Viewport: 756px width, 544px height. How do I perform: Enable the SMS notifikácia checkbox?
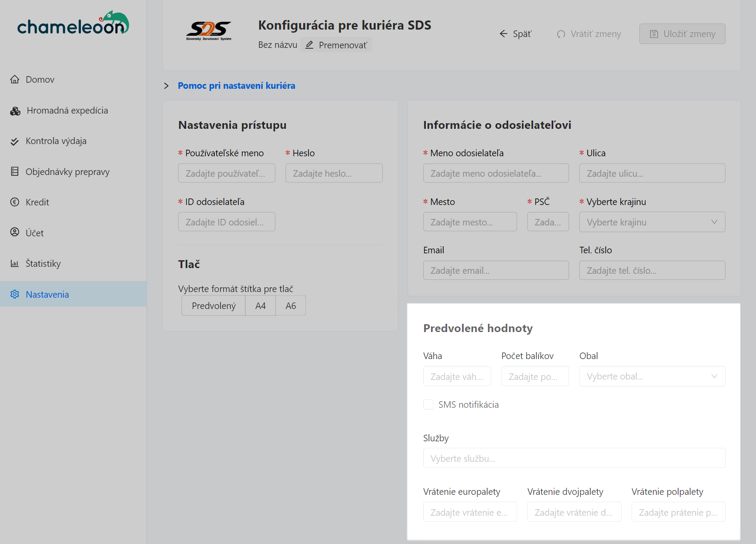(x=428, y=404)
